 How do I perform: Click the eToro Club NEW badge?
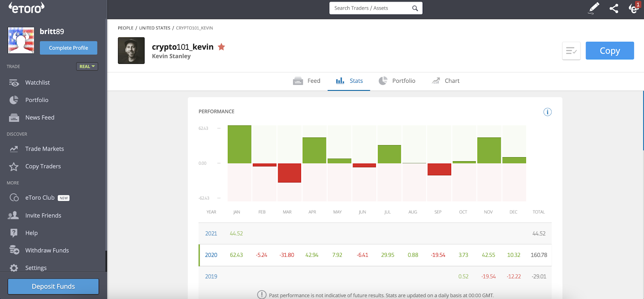(x=64, y=198)
